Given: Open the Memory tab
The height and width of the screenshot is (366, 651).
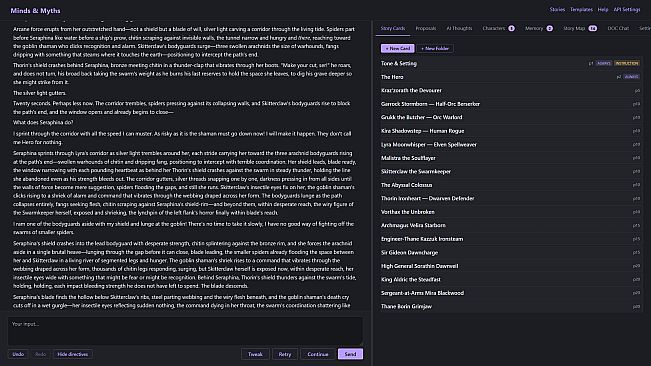Looking at the screenshot, I should pos(538,28).
